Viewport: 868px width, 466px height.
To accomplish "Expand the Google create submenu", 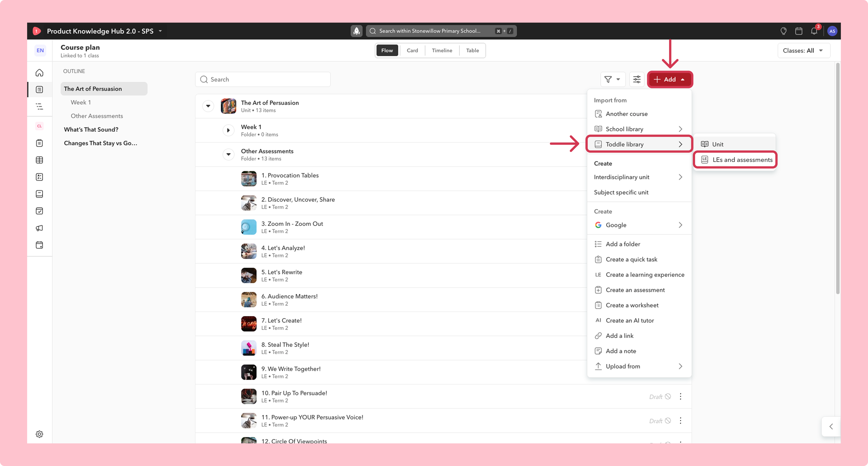I will pyautogui.click(x=680, y=225).
